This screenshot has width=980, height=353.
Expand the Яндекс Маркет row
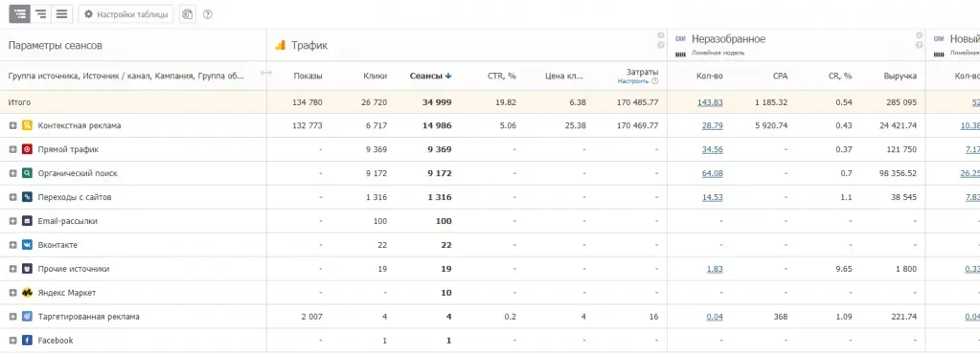tap(13, 293)
